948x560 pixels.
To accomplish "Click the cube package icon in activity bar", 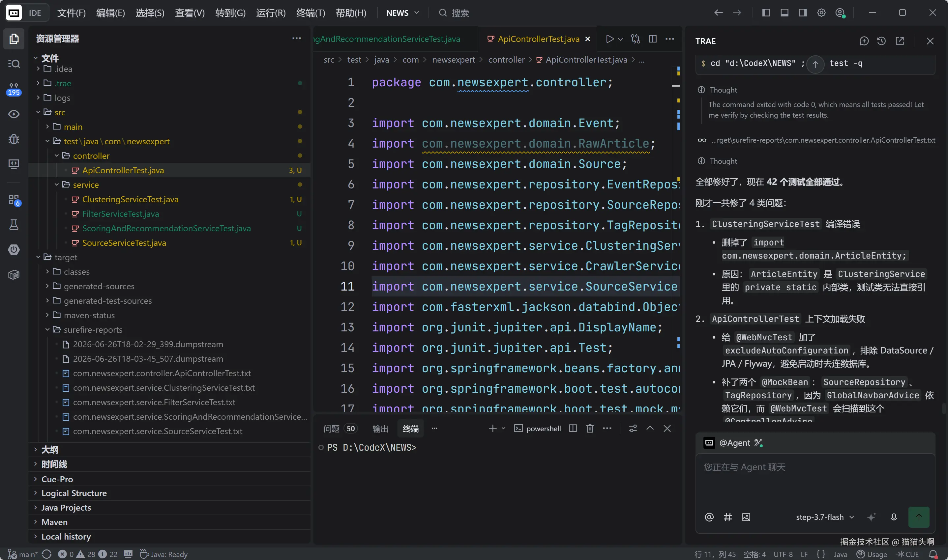I will [x=14, y=275].
